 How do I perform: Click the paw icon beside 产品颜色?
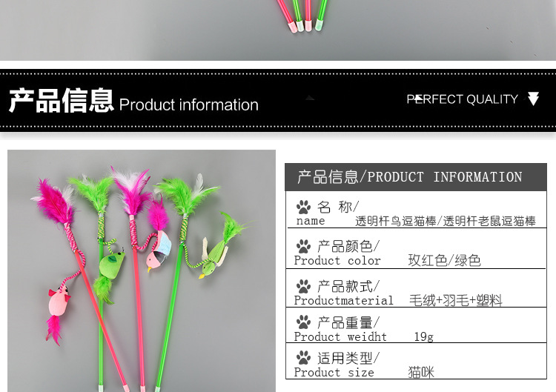coord(303,246)
